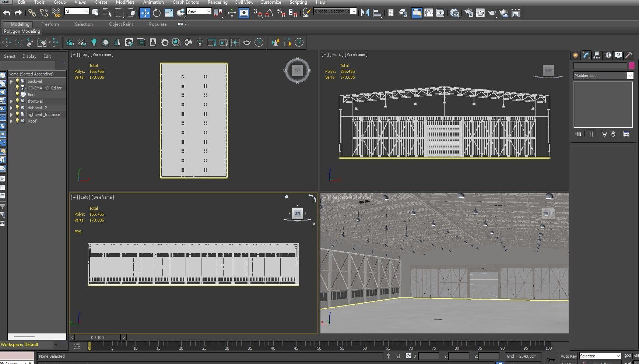Activate the Unlink Selection tool
The width and height of the screenshot is (639, 364).
click(44, 13)
